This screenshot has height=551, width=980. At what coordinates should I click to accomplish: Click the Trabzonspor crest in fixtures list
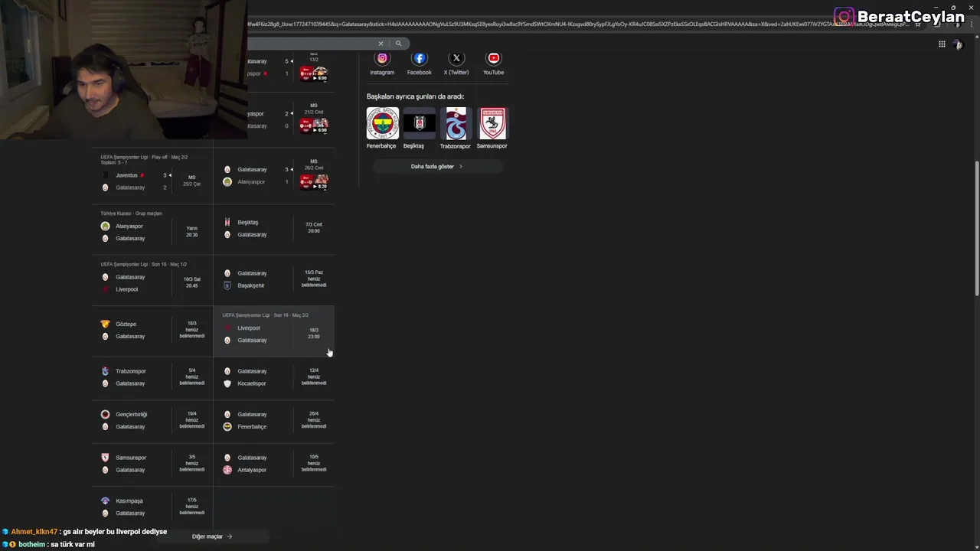[105, 371]
